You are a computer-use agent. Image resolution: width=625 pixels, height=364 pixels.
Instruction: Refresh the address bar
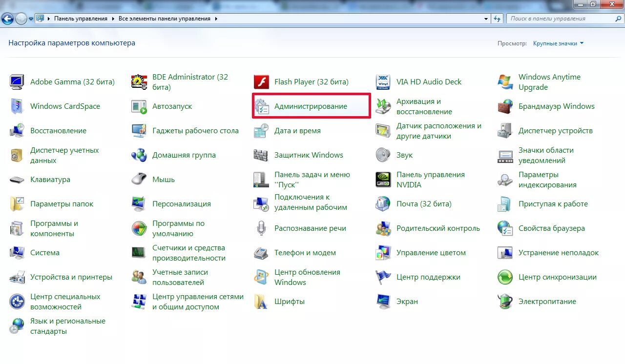[x=498, y=19]
